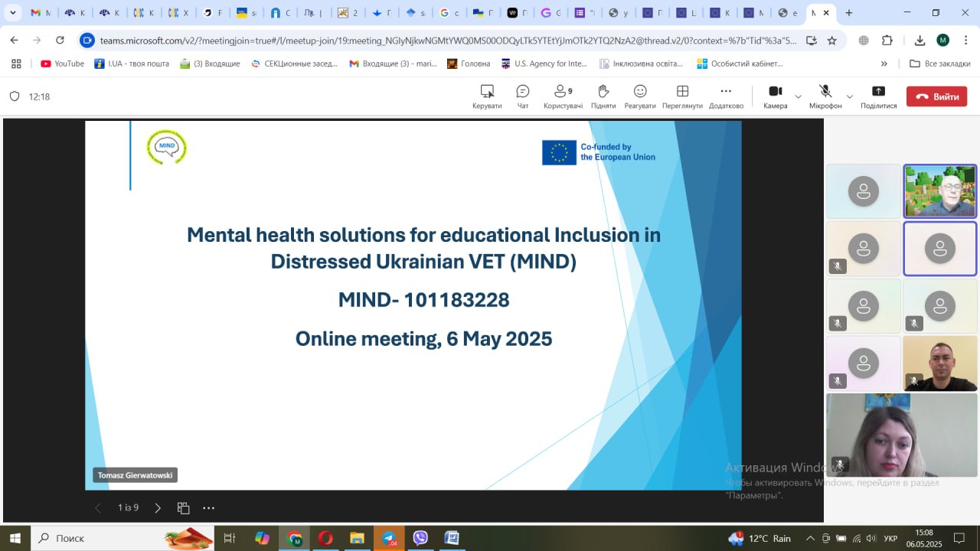The height and width of the screenshot is (551, 980).
Task: Open the Chrome profile M avatar
Action: click(x=943, y=41)
